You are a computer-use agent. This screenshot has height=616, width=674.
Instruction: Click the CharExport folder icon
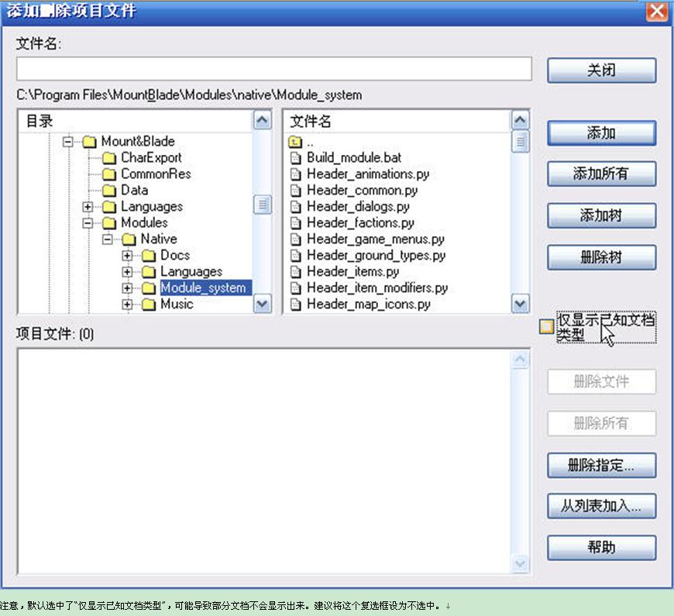click(109, 157)
